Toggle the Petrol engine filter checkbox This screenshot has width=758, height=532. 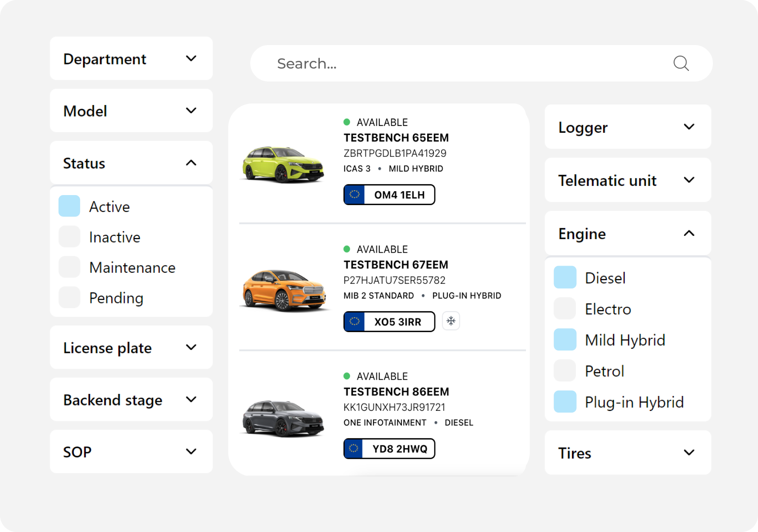coord(565,371)
